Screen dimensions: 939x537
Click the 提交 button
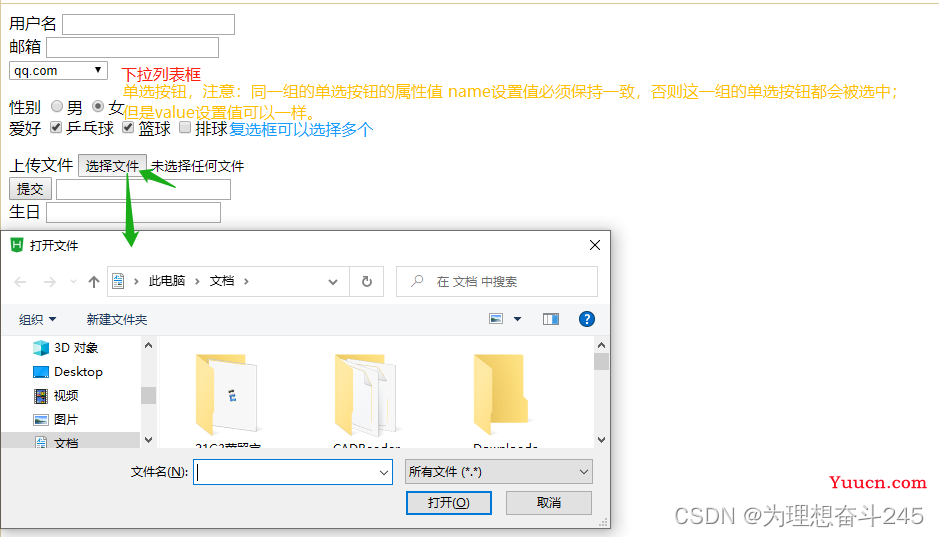pyautogui.click(x=30, y=189)
